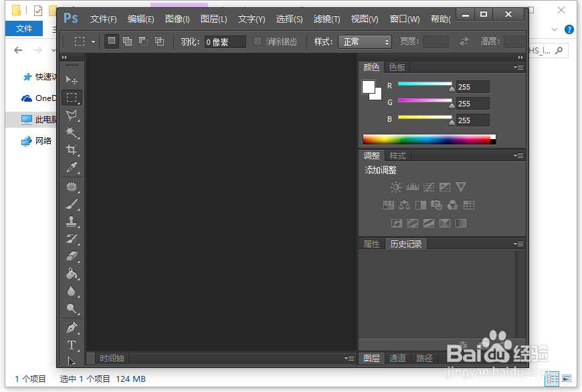Open the Style dropdown showing 正常
This screenshot has height=392, width=582.
click(365, 42)
